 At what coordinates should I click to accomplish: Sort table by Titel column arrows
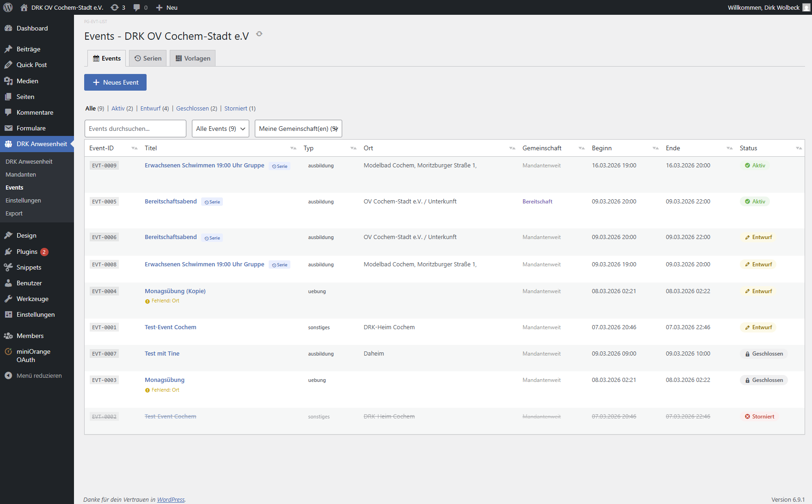tap(293, 148)
